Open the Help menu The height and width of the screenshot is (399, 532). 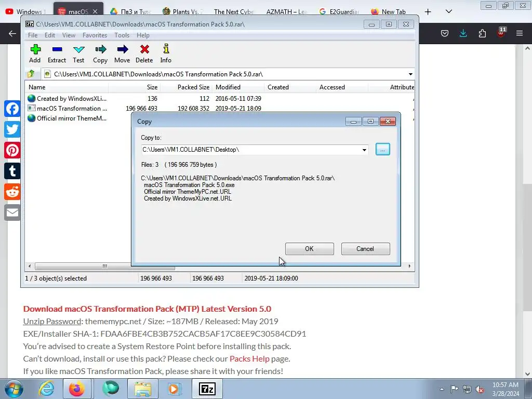click(143, 35)
